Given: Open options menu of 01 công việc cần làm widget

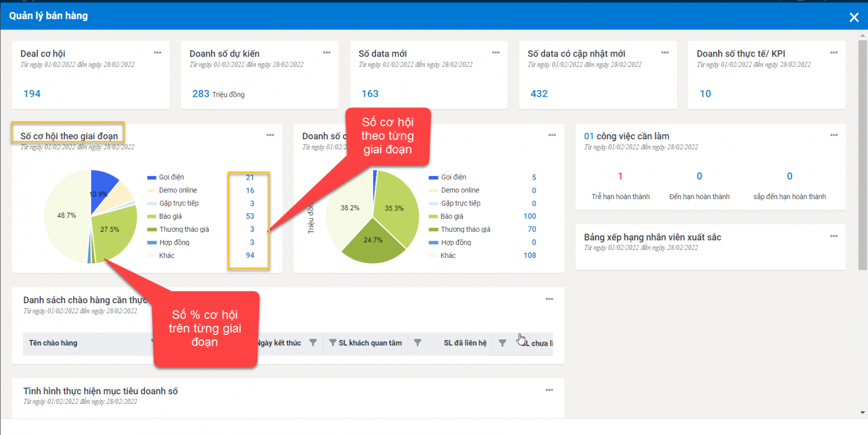Looking at the screenshot, I should 834,135.
